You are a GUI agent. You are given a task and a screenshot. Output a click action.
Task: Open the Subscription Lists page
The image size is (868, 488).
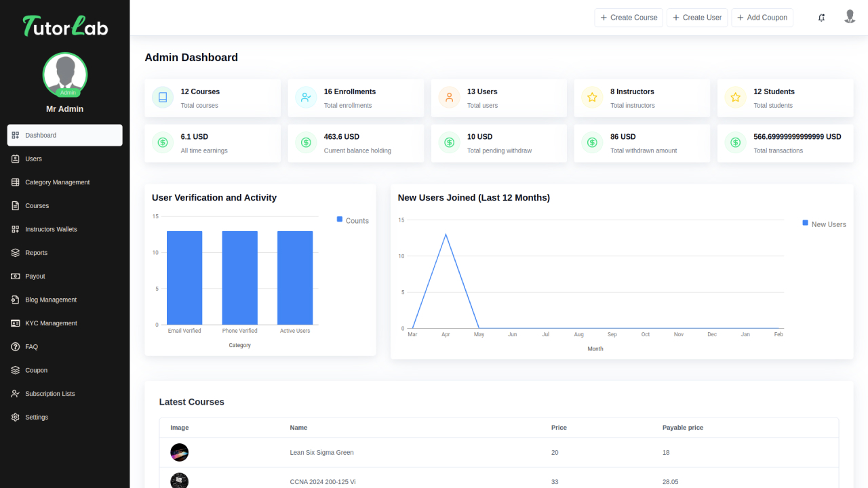(x=15, y=393)
